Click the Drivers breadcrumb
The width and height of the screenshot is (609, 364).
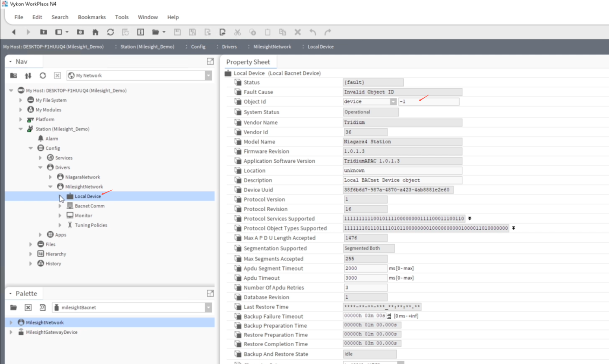point(229,47)
